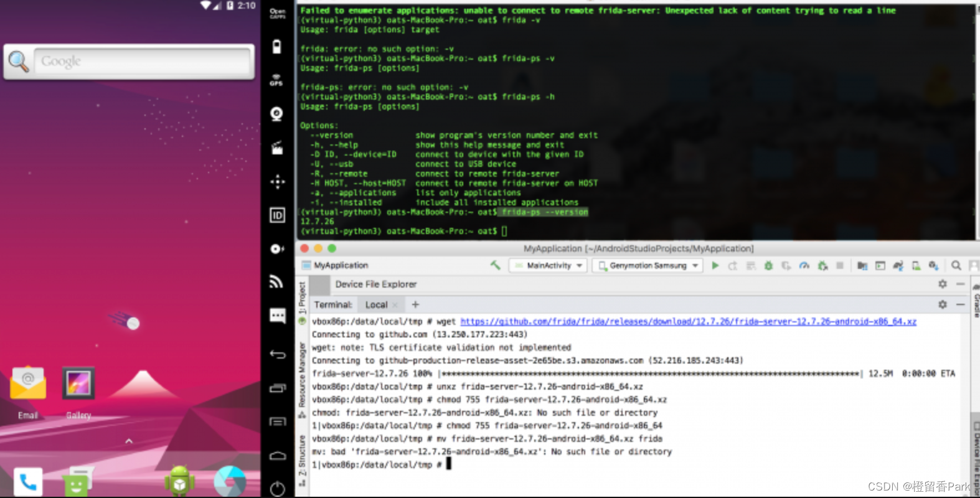The height and width of the screenshot is (498, 980).
Task: Open SDK Manager icon in toolbar
Action: [x=933, y=266]
